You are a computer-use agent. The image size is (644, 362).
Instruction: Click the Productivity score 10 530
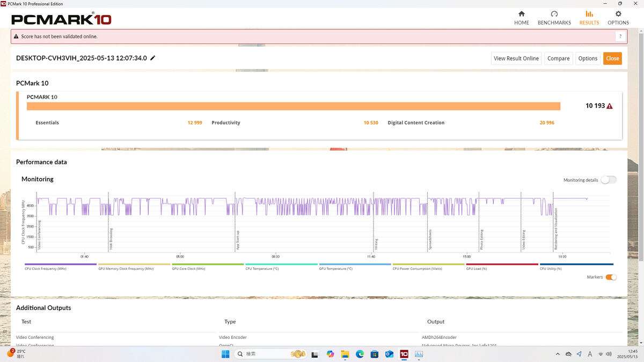point(371,123)
